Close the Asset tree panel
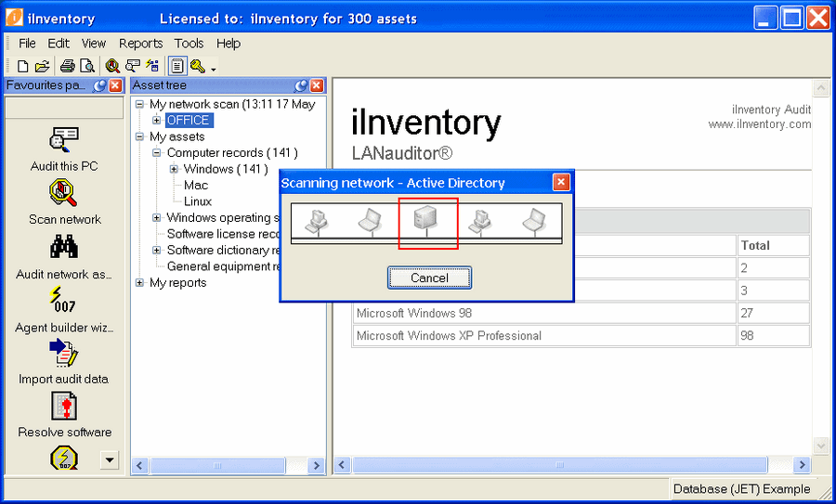This screenshot has width=836, height=504. coord(317,85)
